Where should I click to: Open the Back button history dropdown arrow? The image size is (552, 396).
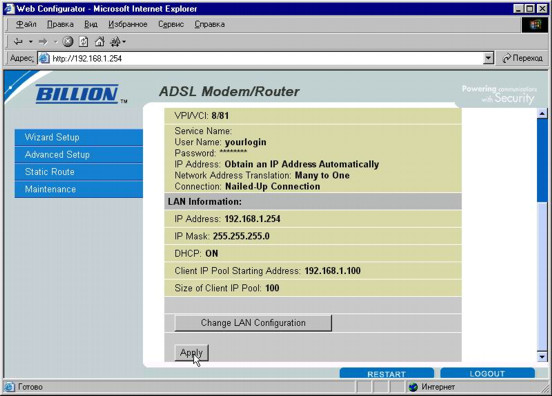tap(31, 42)
